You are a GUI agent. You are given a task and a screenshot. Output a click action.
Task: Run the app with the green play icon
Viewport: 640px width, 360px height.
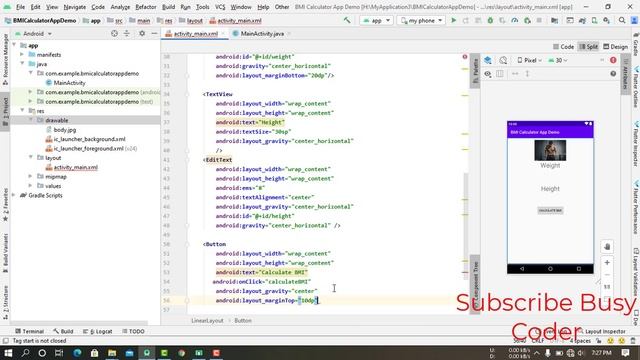pyautogui.click(x=453, y=20)
